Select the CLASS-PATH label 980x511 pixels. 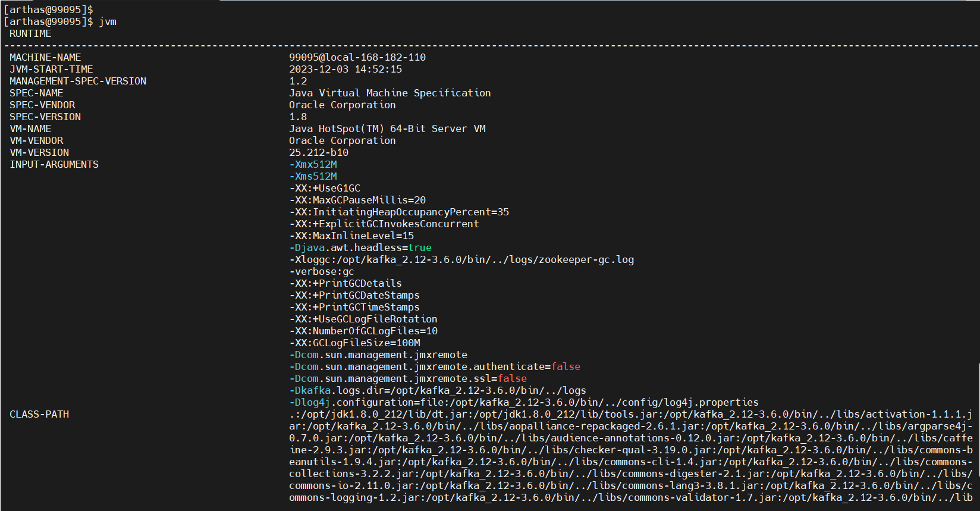pyautogui.click(x=39, y=415)
